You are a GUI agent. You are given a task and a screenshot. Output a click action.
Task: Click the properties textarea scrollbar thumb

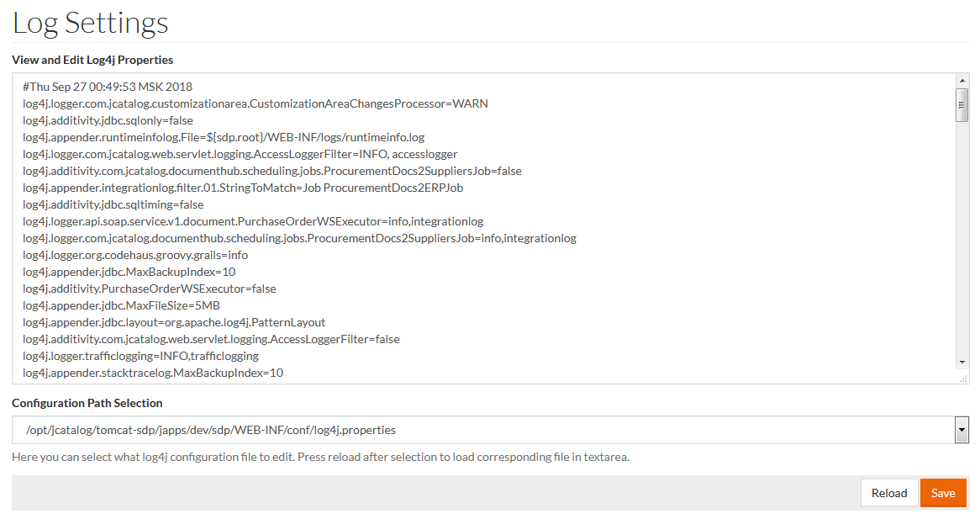point(962,105)
